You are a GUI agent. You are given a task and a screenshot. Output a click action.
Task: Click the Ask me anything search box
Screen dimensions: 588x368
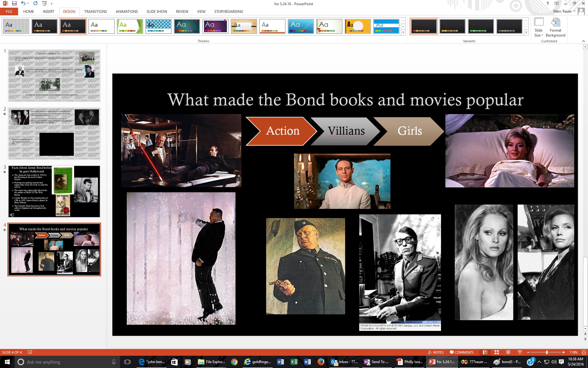(67, 362)
